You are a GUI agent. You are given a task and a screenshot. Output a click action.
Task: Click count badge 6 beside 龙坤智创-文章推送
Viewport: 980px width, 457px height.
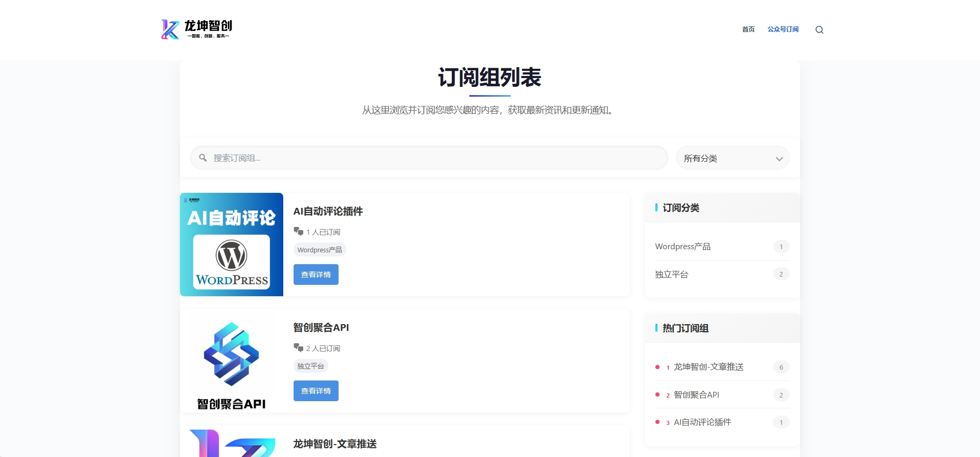[781, 367]
